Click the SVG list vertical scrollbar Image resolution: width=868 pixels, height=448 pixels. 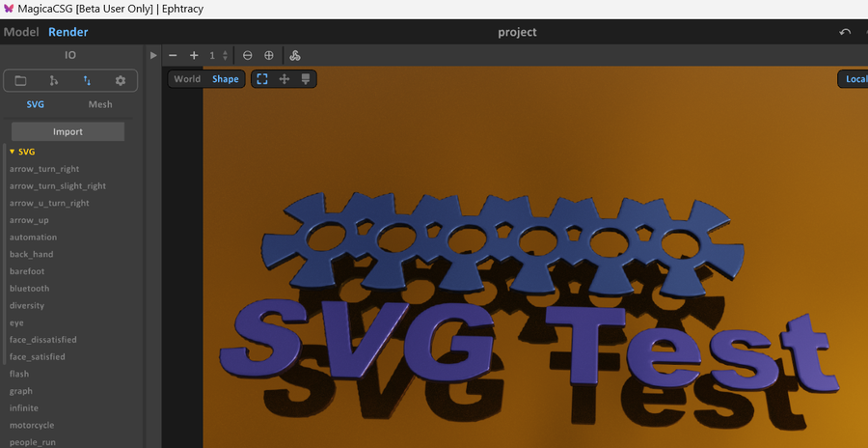[x=5, y=254]
